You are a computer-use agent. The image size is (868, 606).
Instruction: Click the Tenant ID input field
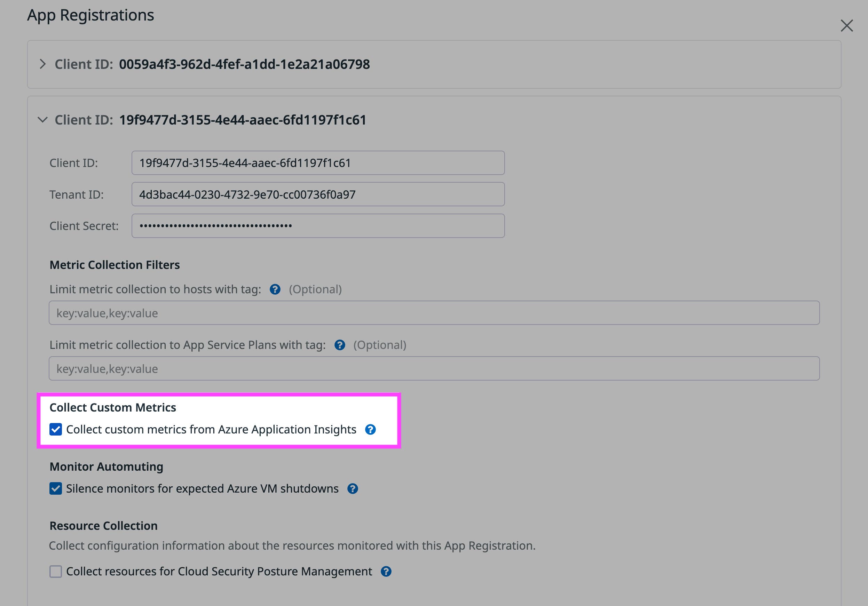(x=317, y=194)
